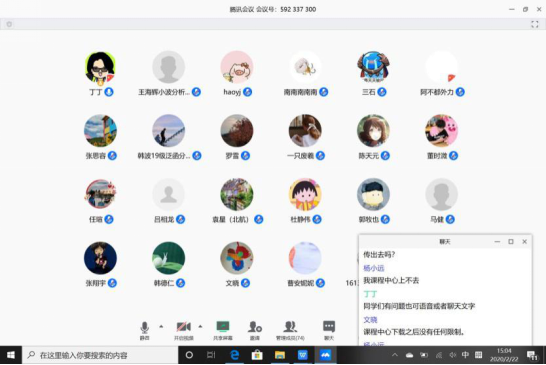Click the 文晓 sender name in chat
546x365 pixels.
(x=370, y=319)
